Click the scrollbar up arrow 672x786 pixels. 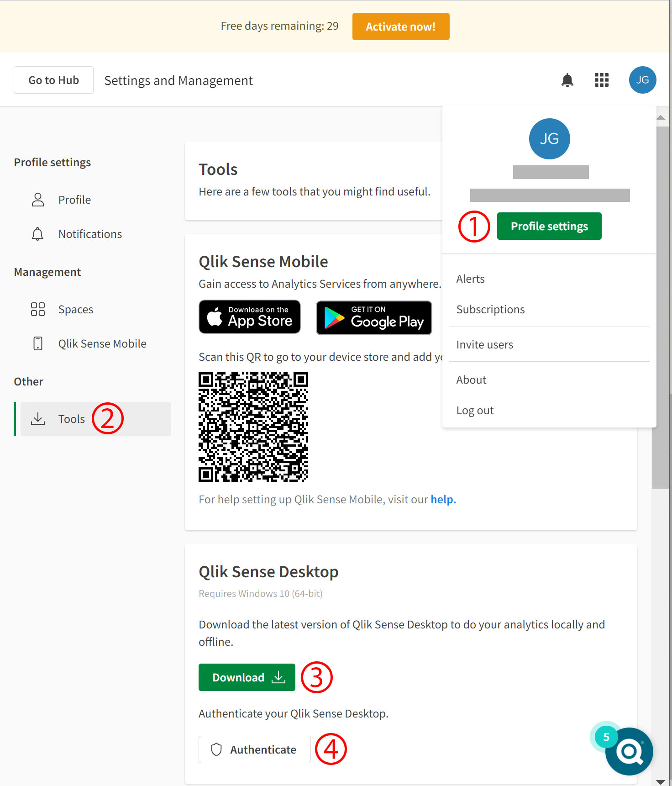[661, 117]
